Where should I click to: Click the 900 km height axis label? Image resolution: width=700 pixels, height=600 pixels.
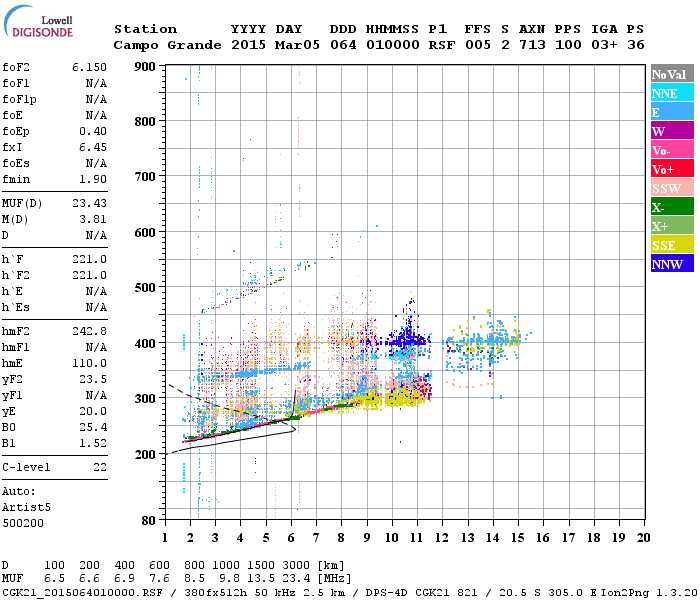145,67
